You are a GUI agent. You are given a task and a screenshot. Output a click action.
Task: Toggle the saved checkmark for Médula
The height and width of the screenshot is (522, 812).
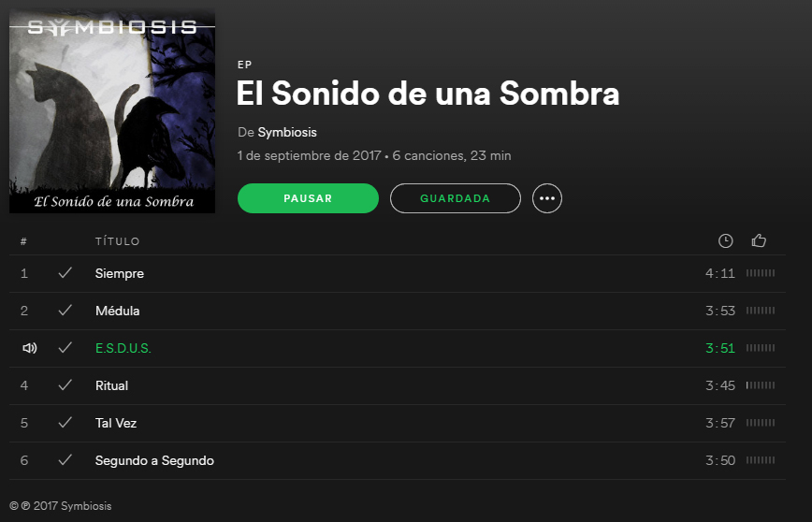click(x=65, y=311)
